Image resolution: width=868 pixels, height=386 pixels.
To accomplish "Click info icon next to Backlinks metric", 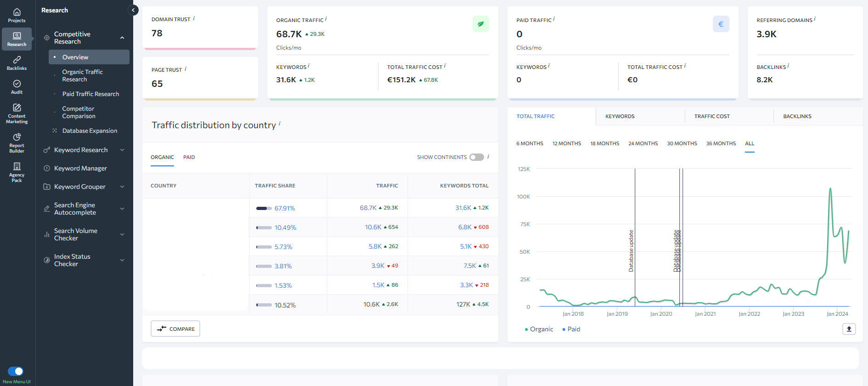I will 789,66.
